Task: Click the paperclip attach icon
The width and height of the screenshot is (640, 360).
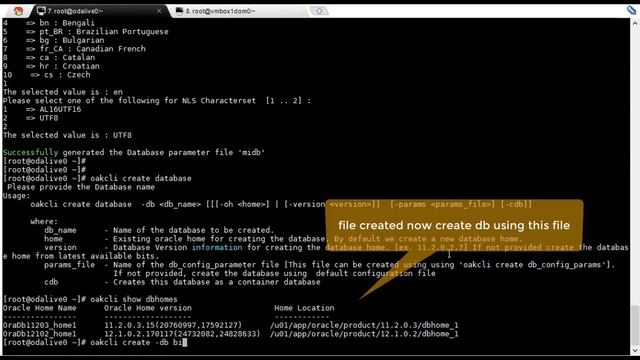Action: point(631,10)
